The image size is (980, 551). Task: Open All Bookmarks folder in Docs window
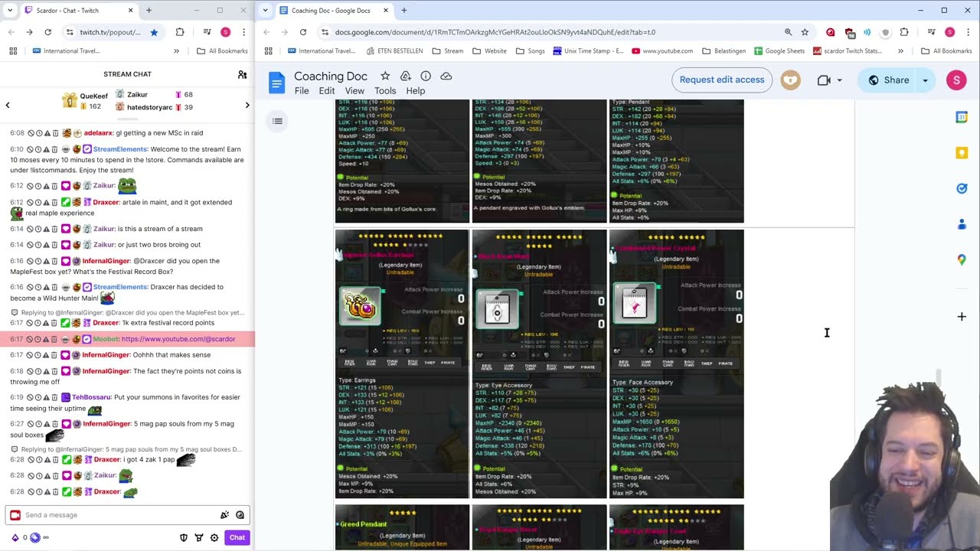[x=946, y=51]
